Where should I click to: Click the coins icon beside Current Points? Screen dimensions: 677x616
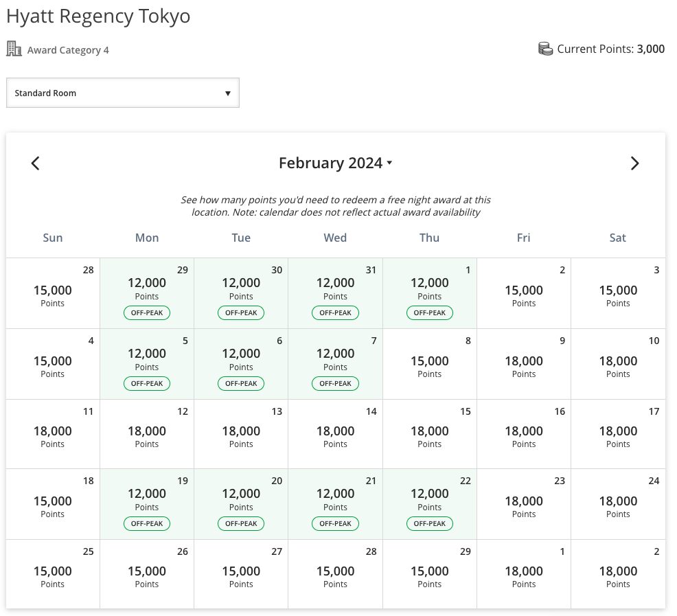(x=545, y=48)
